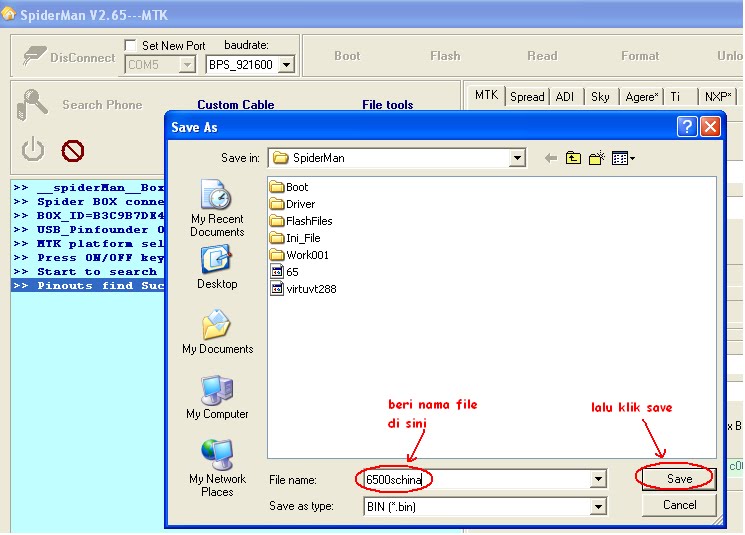Select the Ini_File folder
The image size is (745, 535).
[x=295, y=238]
